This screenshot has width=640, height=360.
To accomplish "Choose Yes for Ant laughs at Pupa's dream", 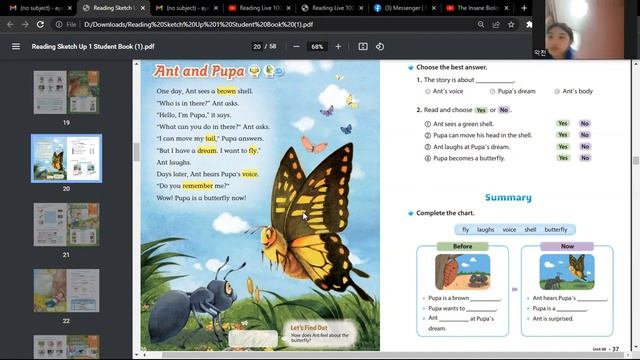I will coord(563,147).
